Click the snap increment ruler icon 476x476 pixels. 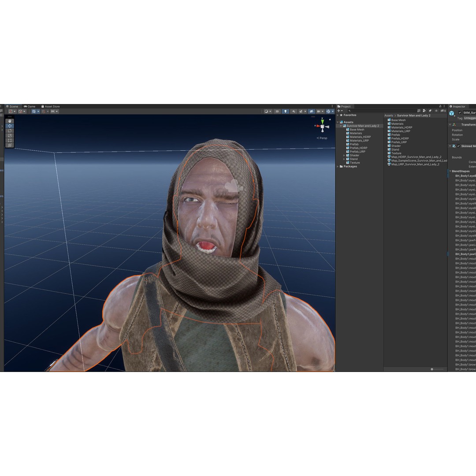52,112
